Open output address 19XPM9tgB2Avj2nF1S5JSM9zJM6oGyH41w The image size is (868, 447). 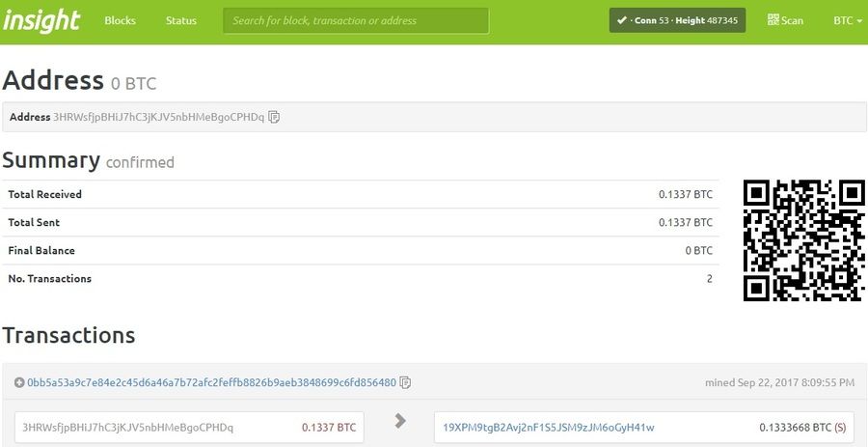(x=549, y=427)
